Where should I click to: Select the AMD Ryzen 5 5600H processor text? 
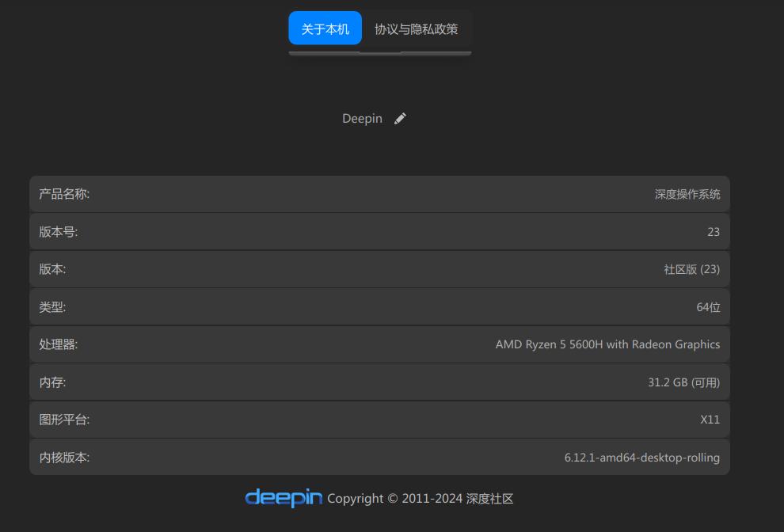pyautogui.click(x=607, y=344)
